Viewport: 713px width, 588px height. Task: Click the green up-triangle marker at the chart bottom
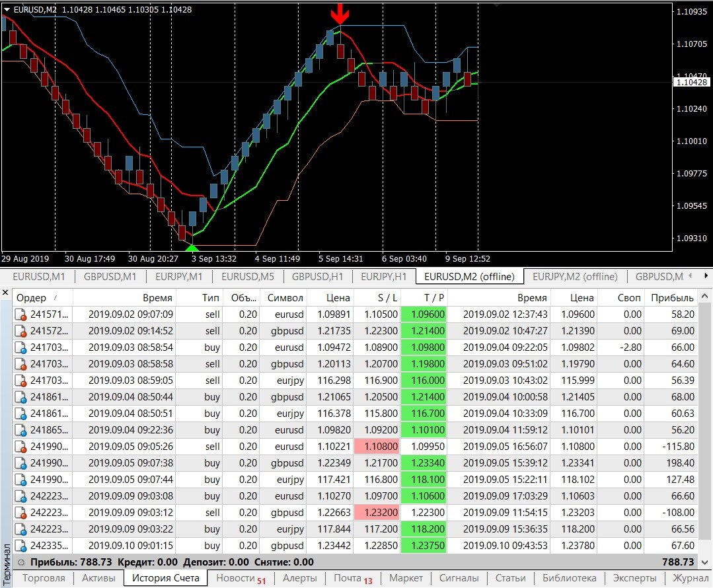coord(192,248)
